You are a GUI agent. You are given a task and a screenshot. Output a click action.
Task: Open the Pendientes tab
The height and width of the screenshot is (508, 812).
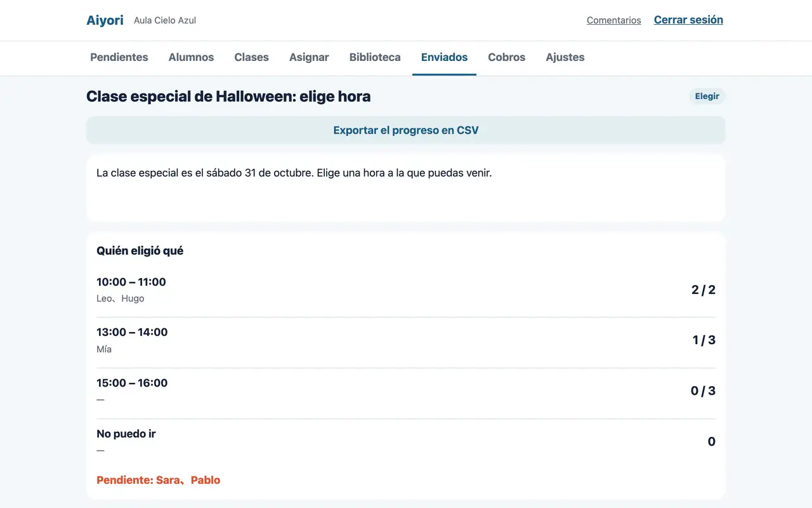click(x=119, y=57)
